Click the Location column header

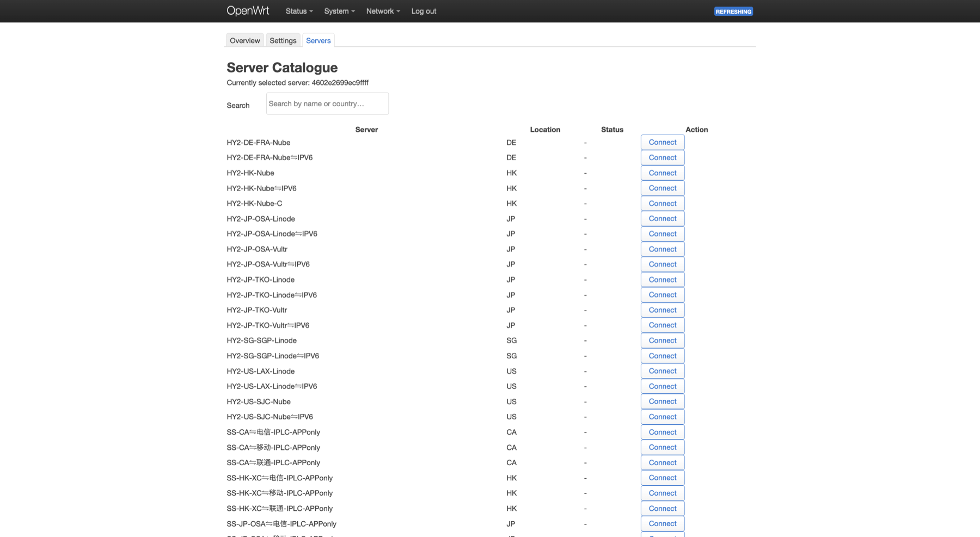pos(545,130)
